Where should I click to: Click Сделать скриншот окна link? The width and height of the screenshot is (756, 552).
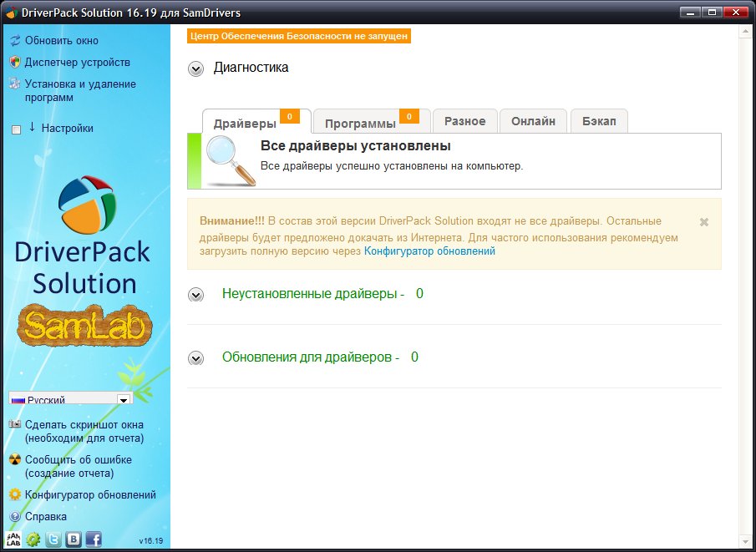coord(84,432)
